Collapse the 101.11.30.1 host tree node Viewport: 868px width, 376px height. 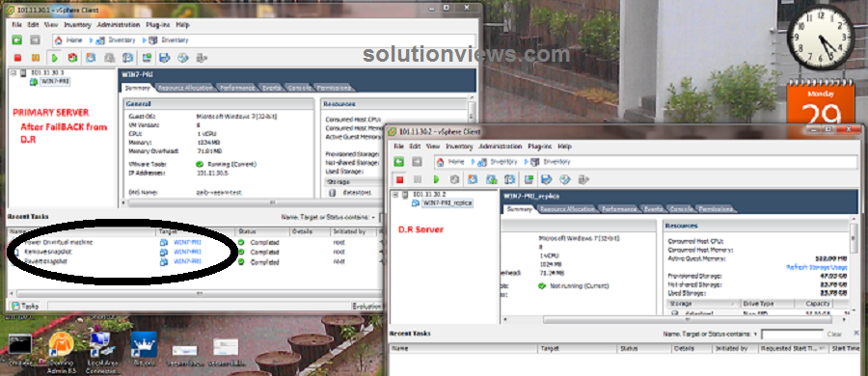(x=14, y=72)
